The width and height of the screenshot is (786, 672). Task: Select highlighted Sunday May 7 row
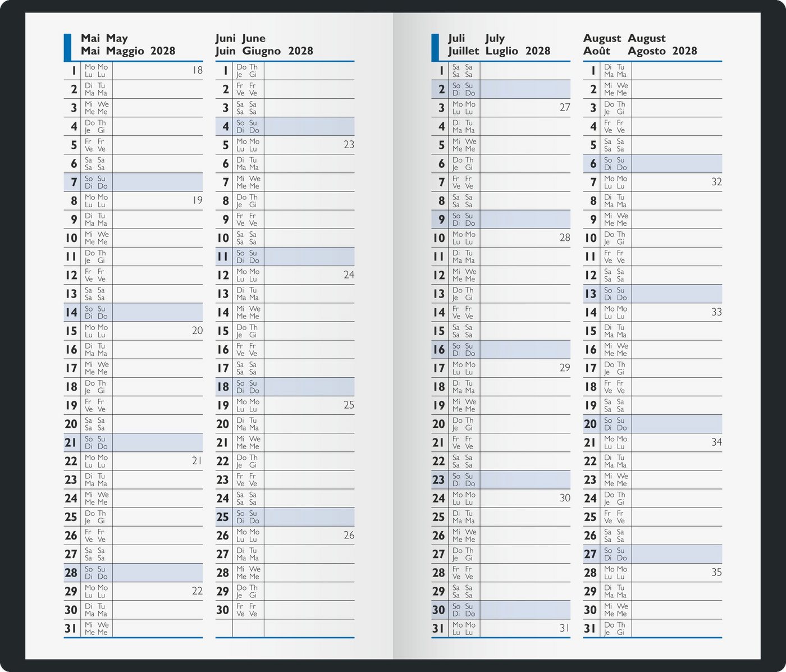pos(133,182)
